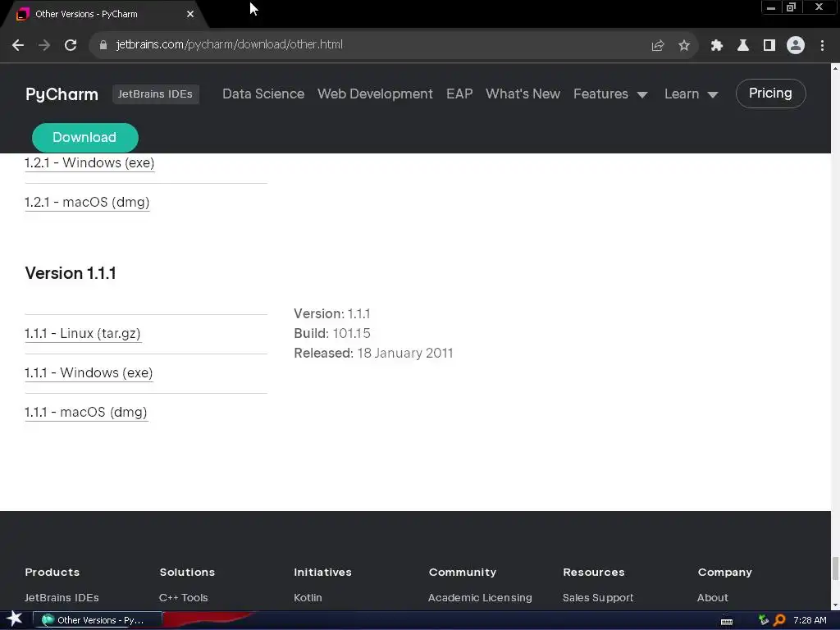Image resolution: width=840 pixels, height=630 pixels.
Task: Go back to the previous page
Action: [18, 45]
